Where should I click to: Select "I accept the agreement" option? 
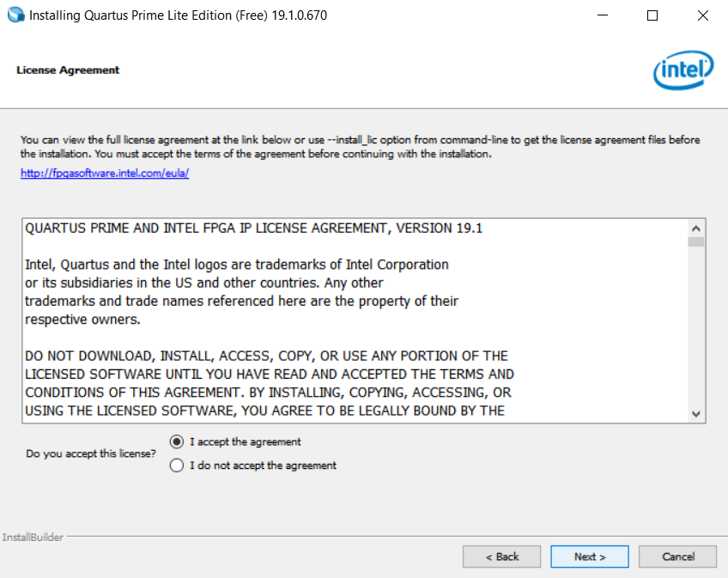click(177, 441)
